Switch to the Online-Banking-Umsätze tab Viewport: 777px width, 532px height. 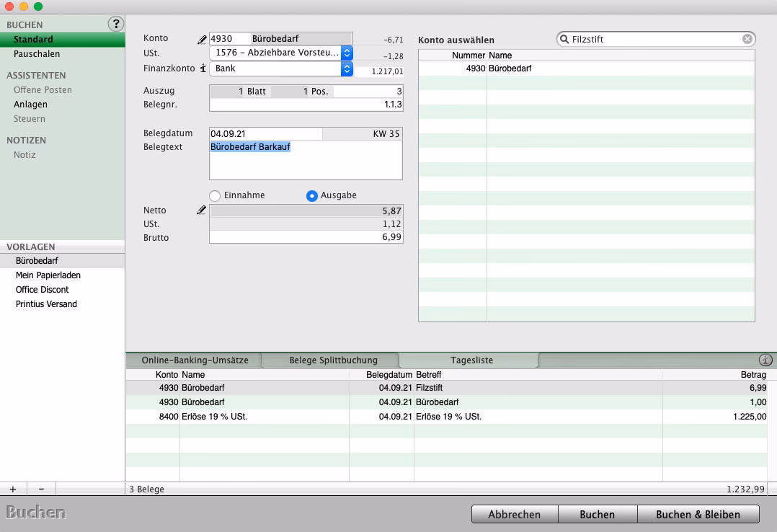click(x=195, y=360)
